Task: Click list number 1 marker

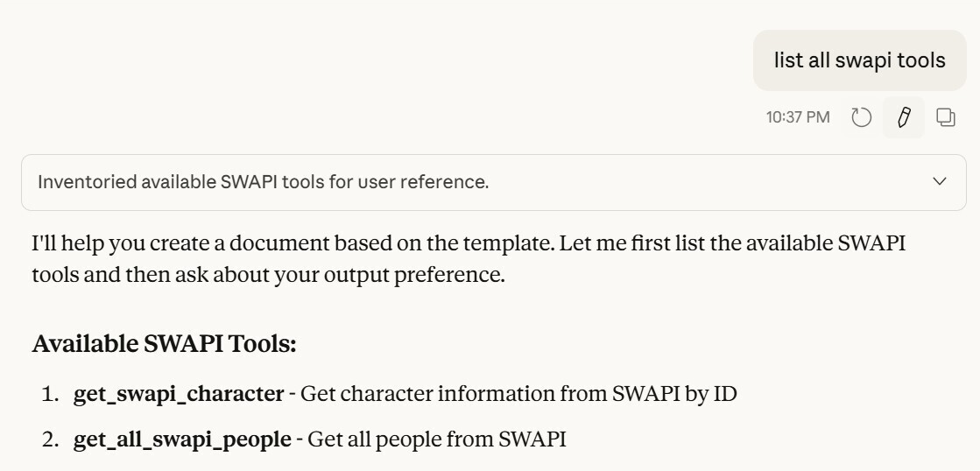Action: (50, 394)
